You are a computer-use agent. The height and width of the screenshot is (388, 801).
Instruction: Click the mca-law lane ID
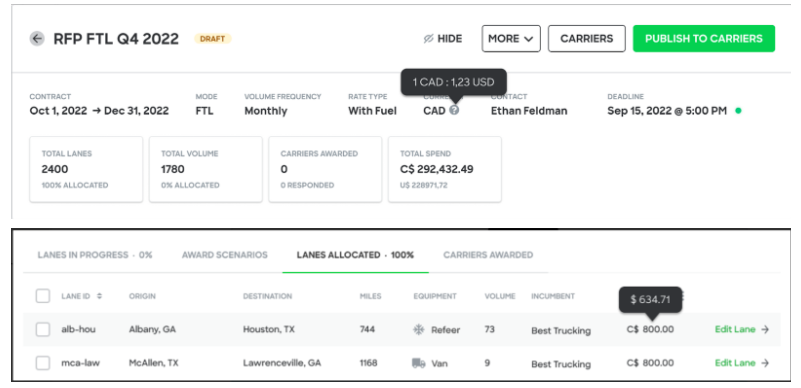[x=81, y=363]
